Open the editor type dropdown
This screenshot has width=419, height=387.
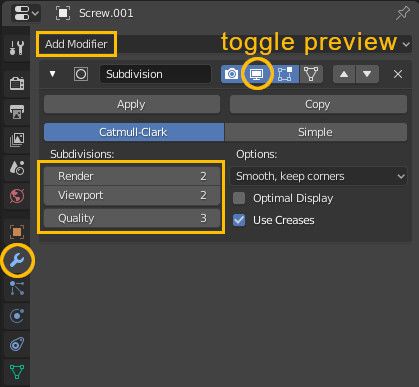pos(26,13)
